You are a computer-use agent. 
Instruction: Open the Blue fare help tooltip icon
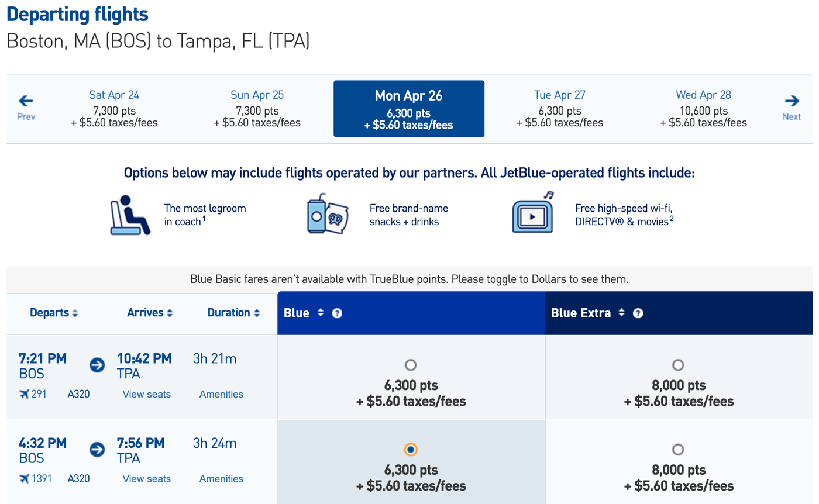point(337,313)
